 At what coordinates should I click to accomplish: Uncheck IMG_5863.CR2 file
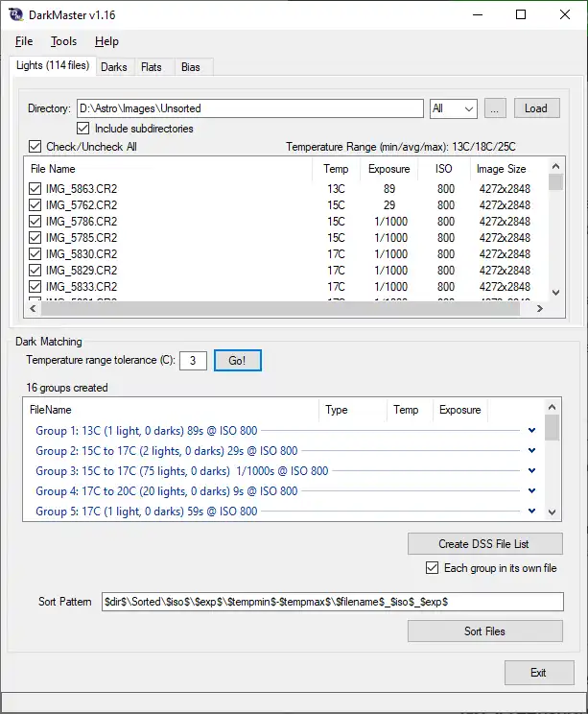coord(35,188)
